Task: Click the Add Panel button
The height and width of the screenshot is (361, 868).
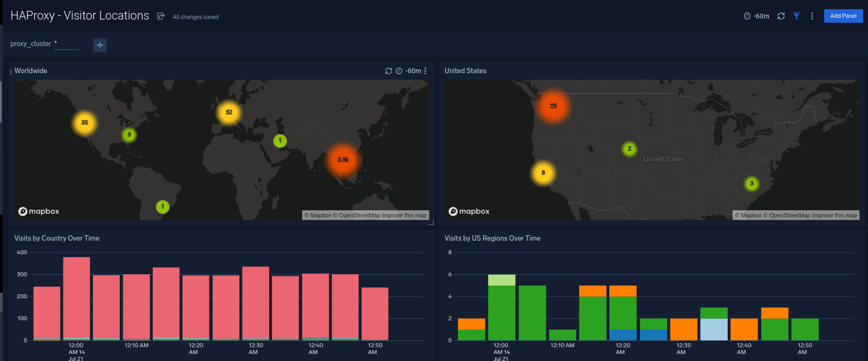Action: coord(843,16)
